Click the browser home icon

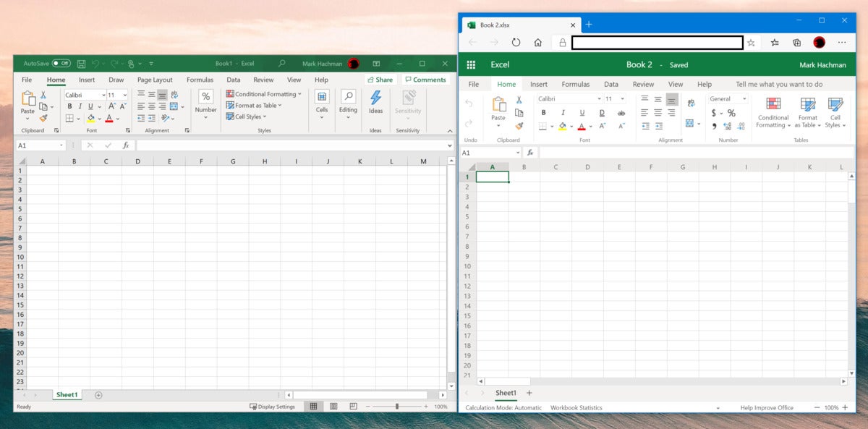[x=537, y=43]
